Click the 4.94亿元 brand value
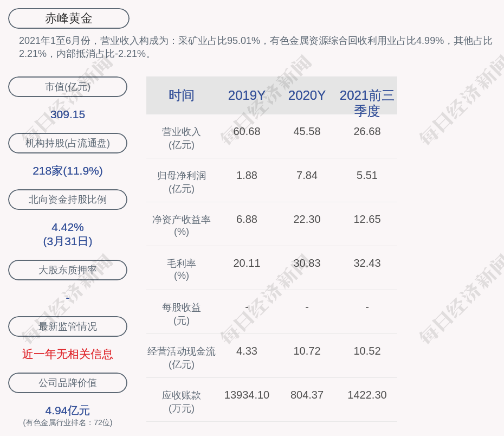 coord(68,411)
